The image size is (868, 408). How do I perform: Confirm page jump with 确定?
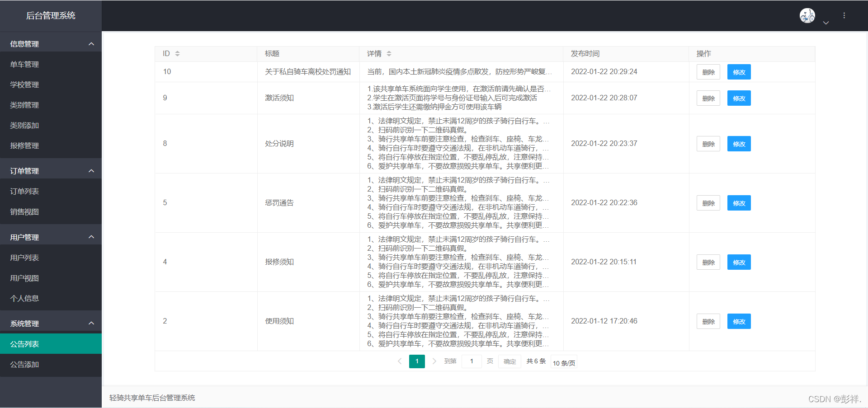pos(509,361)
